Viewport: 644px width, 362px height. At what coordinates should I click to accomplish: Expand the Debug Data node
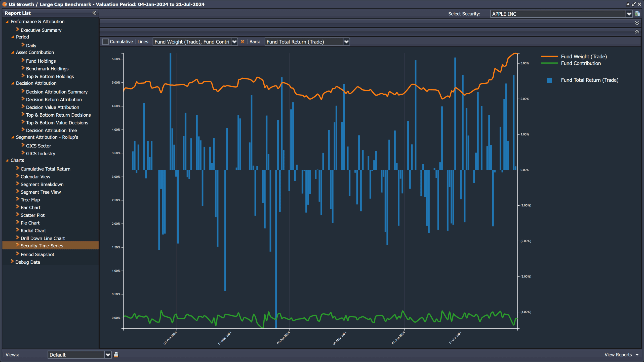click(12, 262)
